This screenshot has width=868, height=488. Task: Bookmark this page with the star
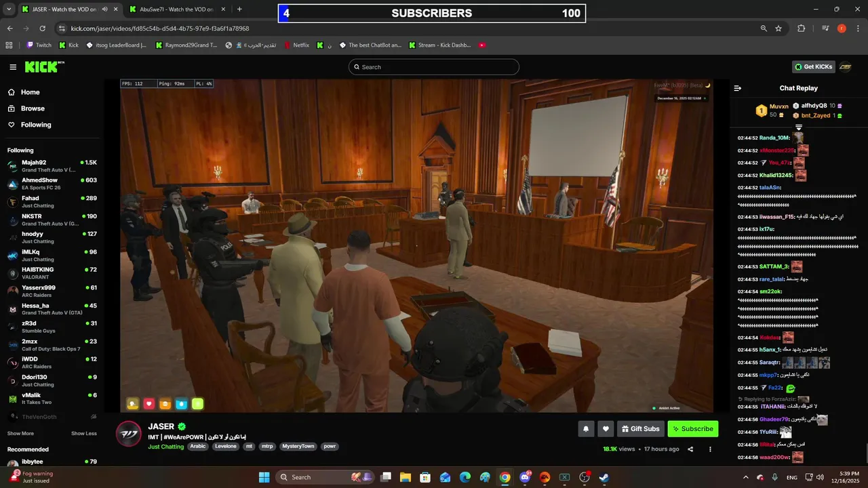click(x=778, y=28)
